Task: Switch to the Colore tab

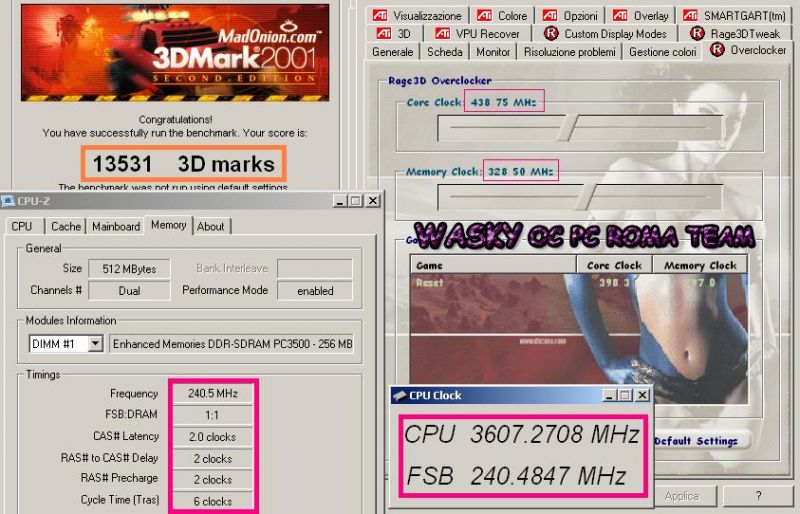Action: click(x=502, y=16)
